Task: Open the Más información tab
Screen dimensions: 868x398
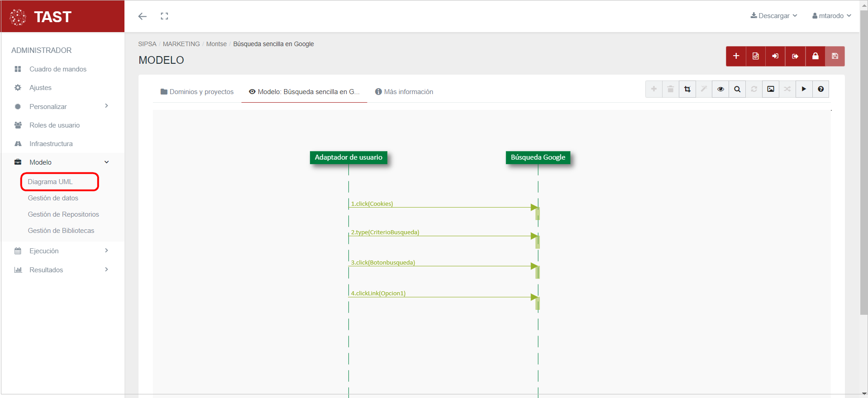Action: tap(404, 92)
